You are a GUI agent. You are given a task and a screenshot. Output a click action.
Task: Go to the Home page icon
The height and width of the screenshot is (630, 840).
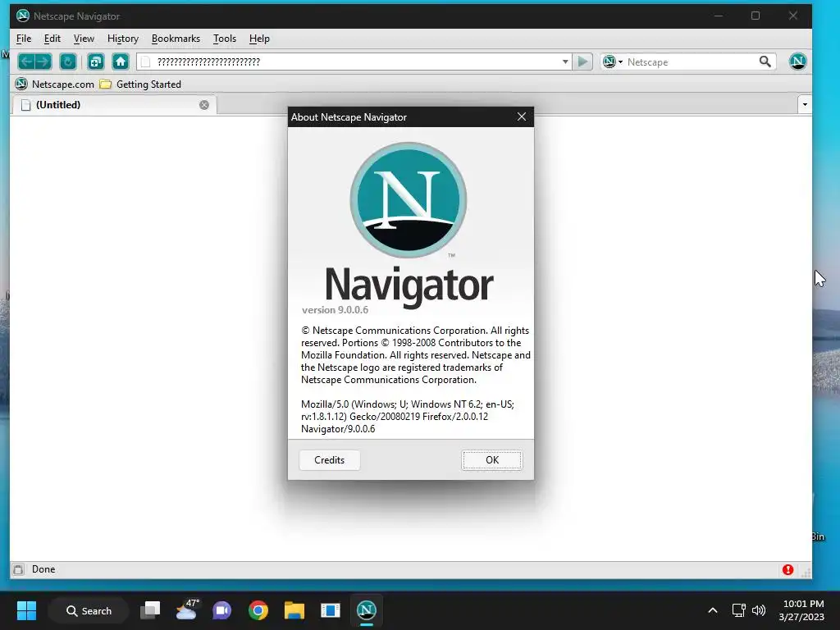[x=121, y=62]
